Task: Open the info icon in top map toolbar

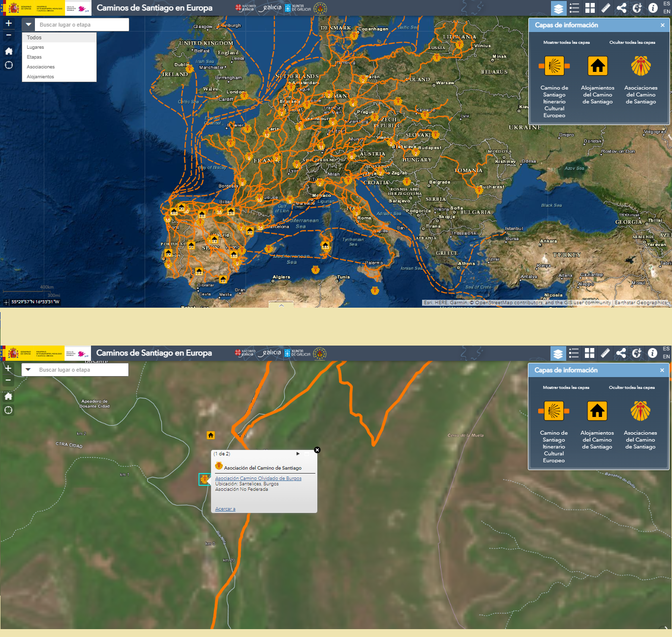Action: click(653, 8)
